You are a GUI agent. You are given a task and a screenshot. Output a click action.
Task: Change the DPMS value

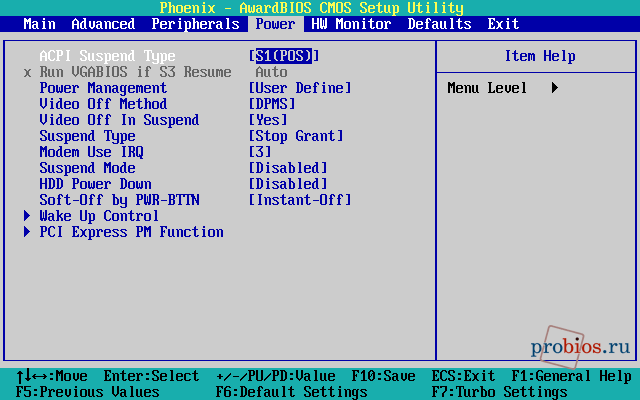272,104
